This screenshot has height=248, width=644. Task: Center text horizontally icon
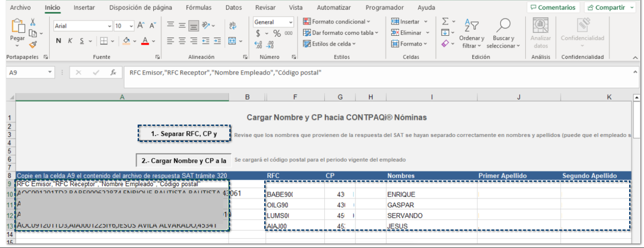[182, 41]
